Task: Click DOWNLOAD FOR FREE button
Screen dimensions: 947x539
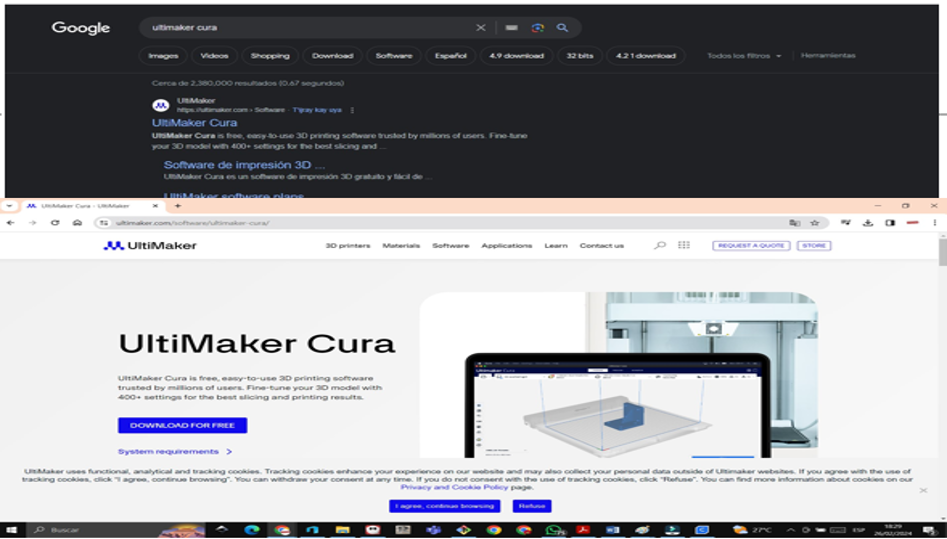Action: pyautogui.click(x=182, y=425)
